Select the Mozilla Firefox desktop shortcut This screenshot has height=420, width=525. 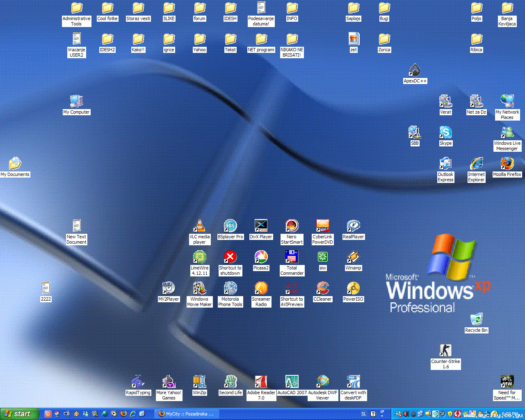[507, 164]
